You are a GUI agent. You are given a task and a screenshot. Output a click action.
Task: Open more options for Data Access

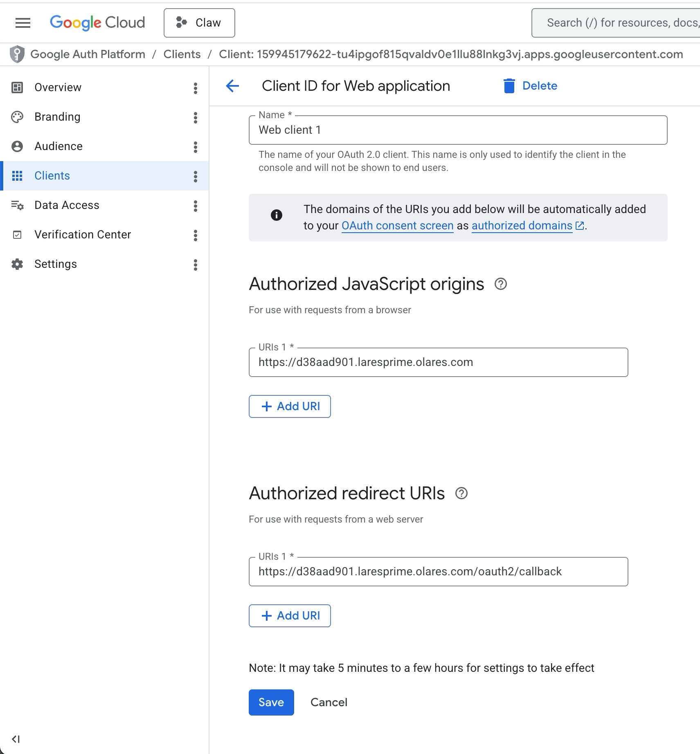(x=196, y=206)
